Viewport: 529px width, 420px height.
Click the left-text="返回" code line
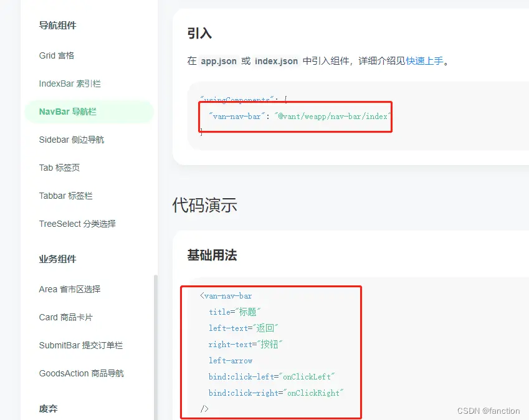[x=243, y=328]
